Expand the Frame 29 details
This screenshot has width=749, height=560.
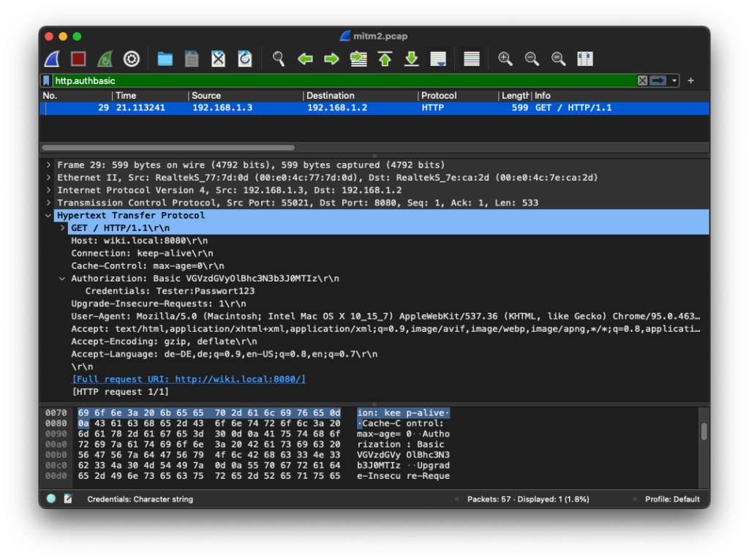point(48,164)
